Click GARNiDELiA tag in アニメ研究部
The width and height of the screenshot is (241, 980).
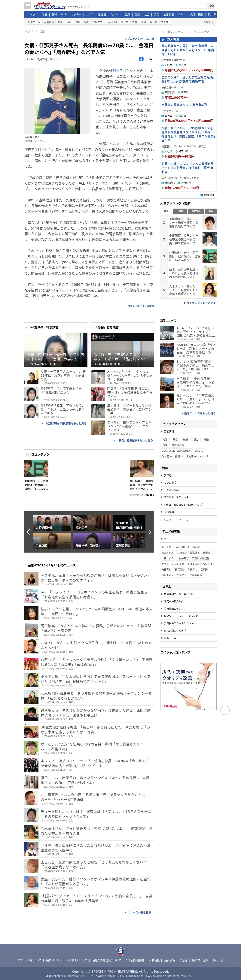[182, 547]
